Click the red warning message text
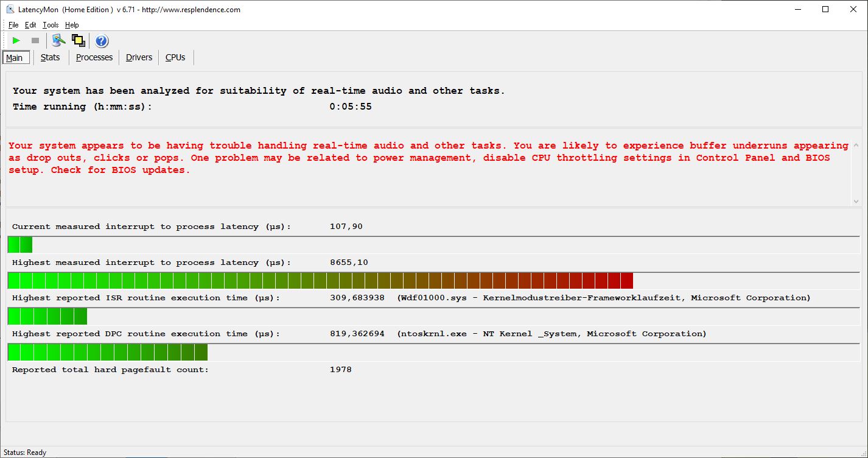 [429, 158]
